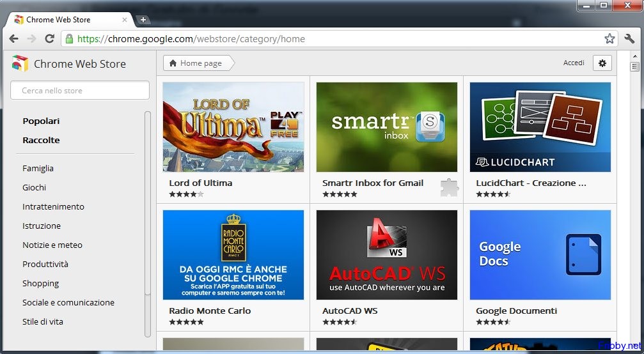Viewport: 644px width, 354px height.
Task: Open the Popolari section
Action: coord(41,121)
